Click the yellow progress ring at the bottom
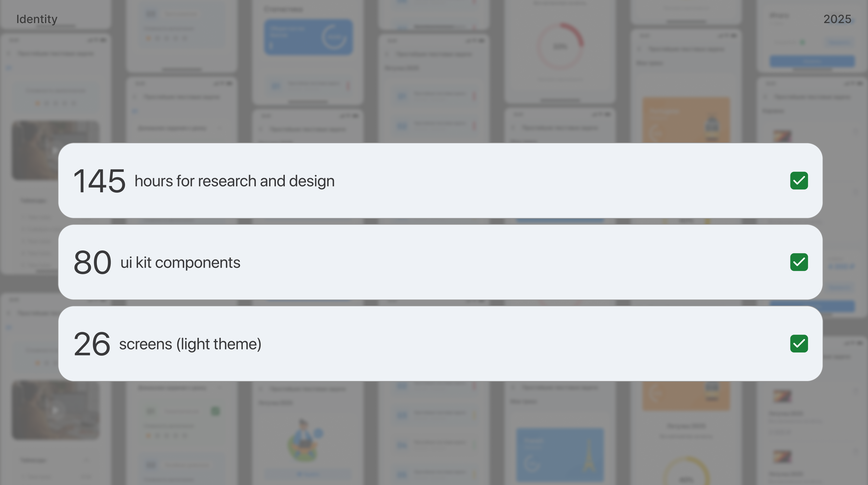This screenshot has width=868, height=485. point(686,472)
